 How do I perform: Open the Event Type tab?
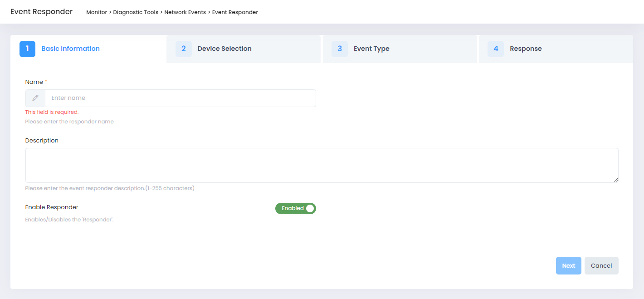(371, 49)
